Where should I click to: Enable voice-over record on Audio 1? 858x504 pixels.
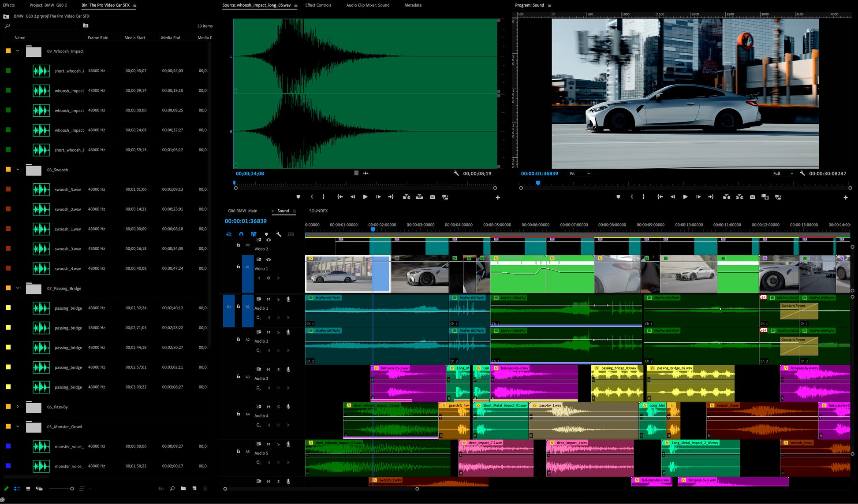288,299
